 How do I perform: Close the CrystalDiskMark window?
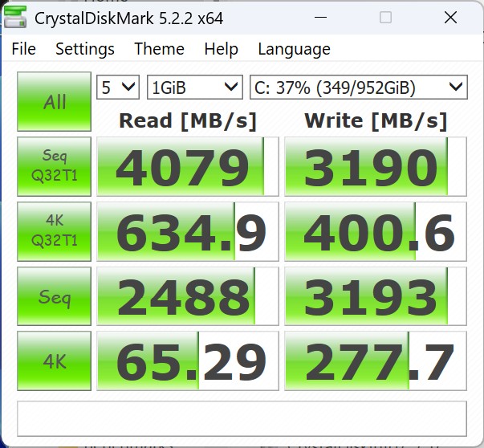pos(450,18)
